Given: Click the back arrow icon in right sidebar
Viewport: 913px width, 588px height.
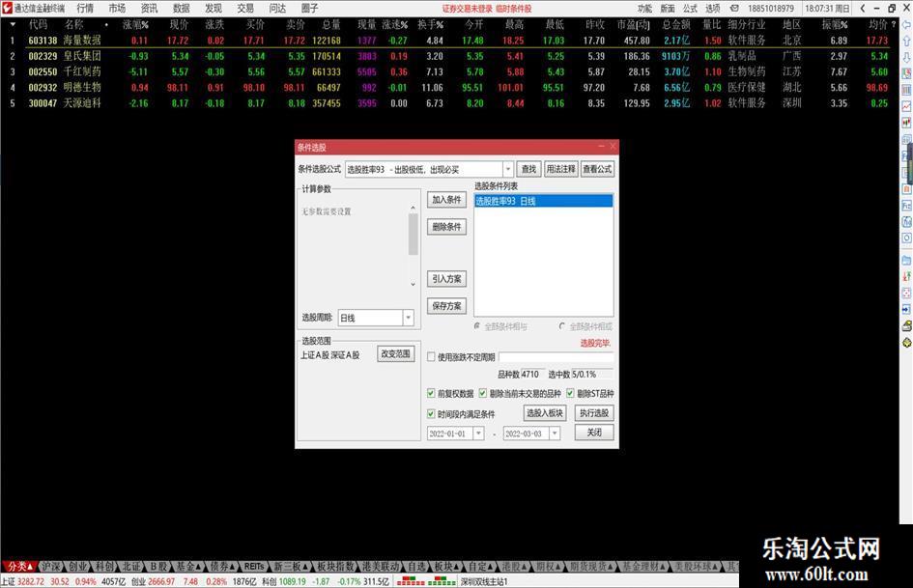Looking at the screenshot, I should click(906, 25).
